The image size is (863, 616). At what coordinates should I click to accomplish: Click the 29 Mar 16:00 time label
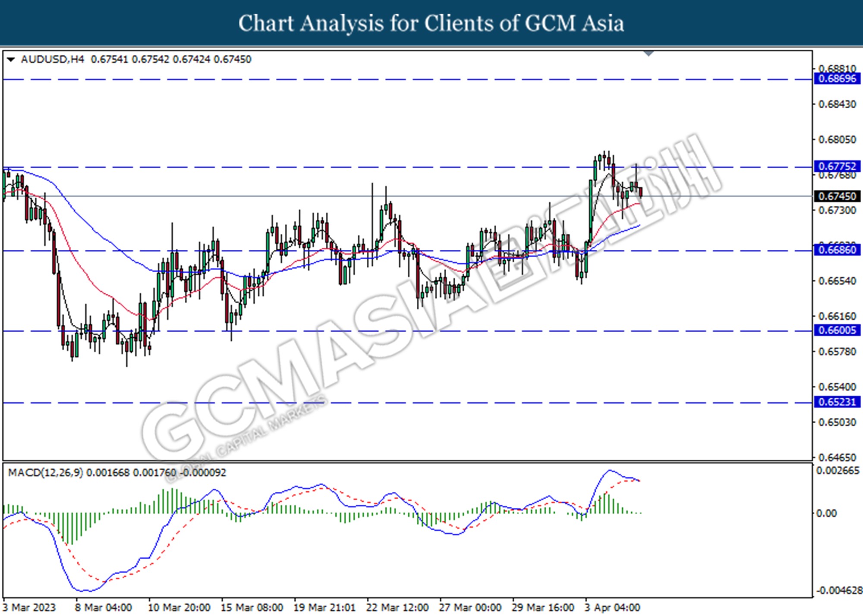point(543,607)
